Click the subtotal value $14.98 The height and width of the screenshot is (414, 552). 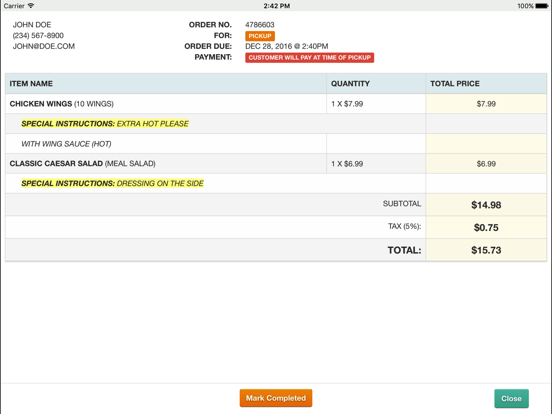point(486,205)
